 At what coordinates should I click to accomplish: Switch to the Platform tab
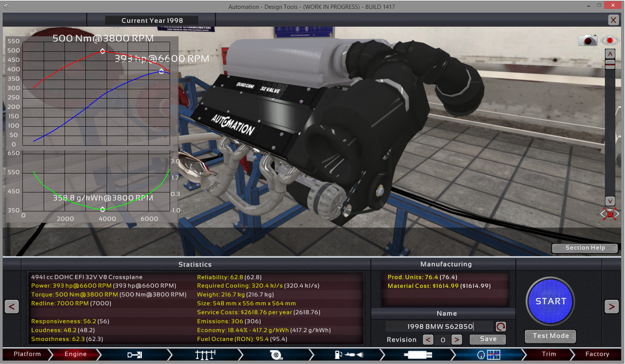point(27,354)
